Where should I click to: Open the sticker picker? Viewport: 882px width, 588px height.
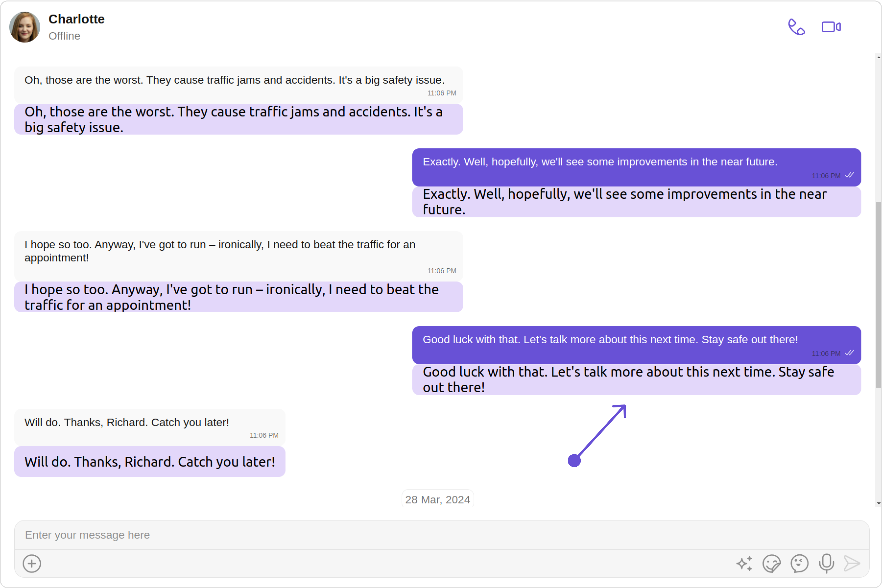click(x=772, y=563)
